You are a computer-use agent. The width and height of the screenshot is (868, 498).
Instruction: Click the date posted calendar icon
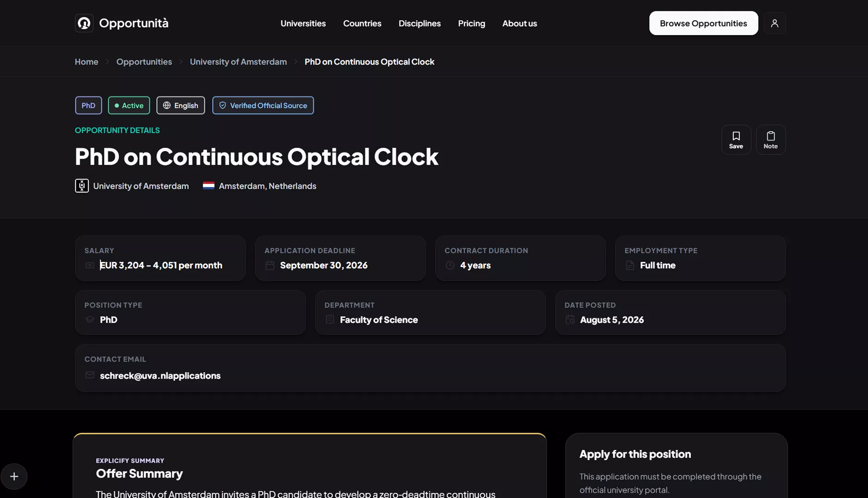coord(570,320)
